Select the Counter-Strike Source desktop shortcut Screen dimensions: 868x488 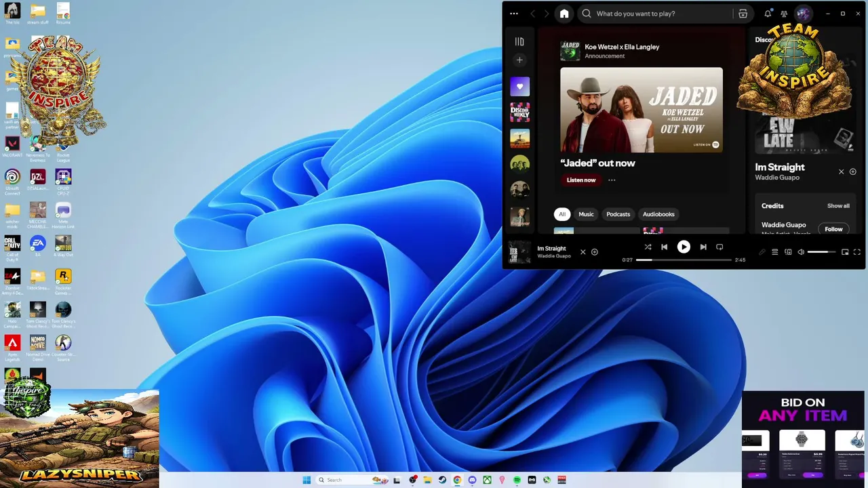(63, 348)
